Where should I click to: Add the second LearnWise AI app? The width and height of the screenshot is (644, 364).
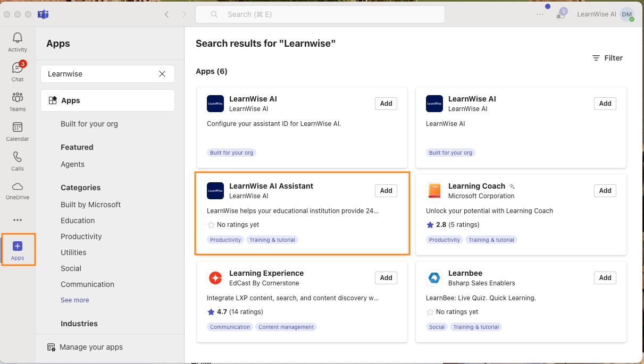[605, 104]
